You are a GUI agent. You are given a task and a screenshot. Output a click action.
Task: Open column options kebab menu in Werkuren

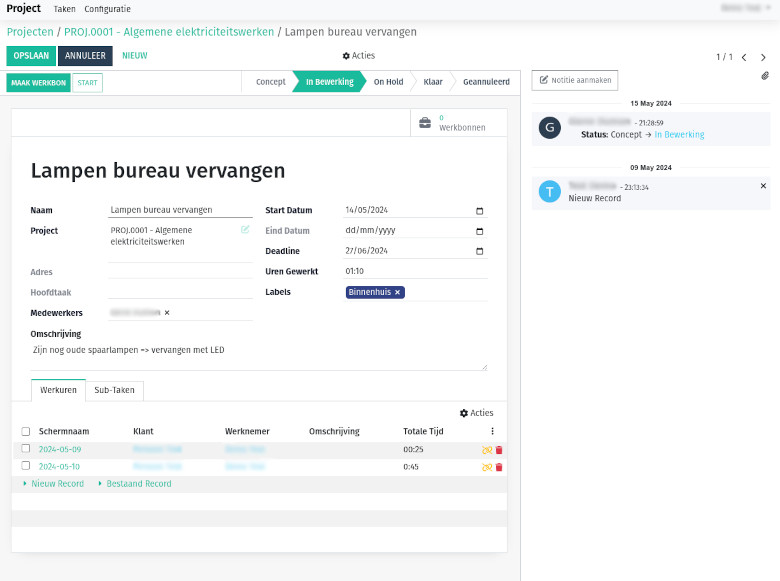(x=492, y=431)
